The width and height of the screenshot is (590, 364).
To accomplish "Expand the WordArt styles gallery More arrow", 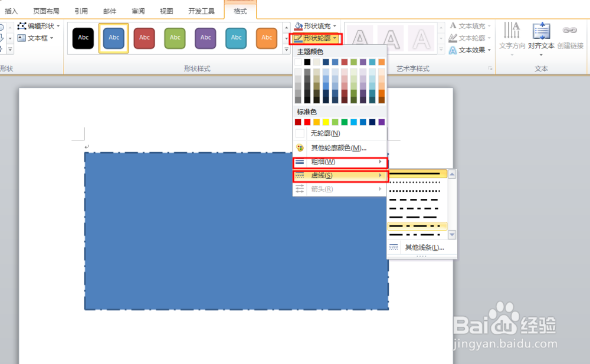I will 441,50.
